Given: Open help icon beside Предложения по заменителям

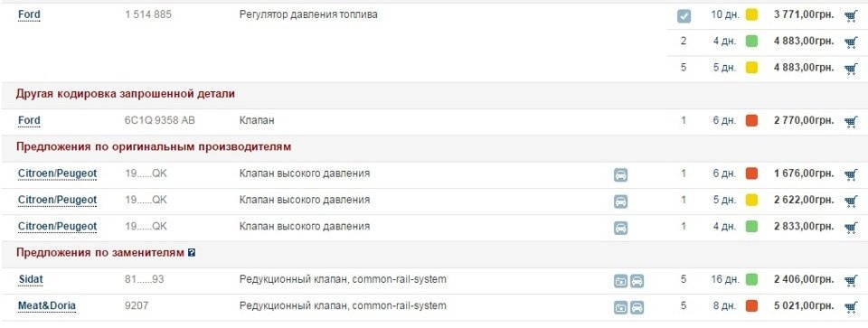Looking at the screenshot, I should point(192,253).
